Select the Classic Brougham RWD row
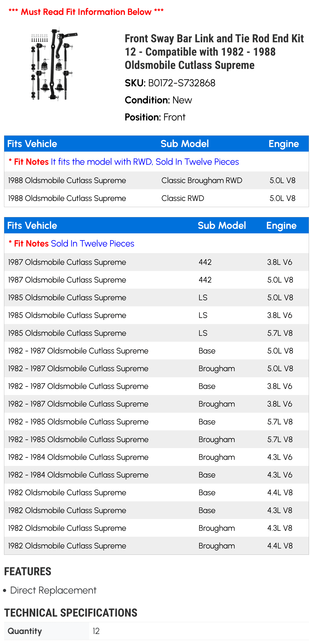 pyautogui.click(x=156, y=180)
